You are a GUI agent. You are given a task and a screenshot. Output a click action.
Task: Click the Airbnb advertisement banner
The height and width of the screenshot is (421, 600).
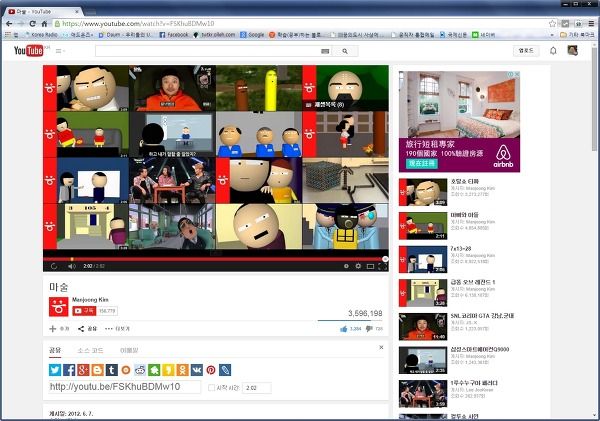coord(459,122)
